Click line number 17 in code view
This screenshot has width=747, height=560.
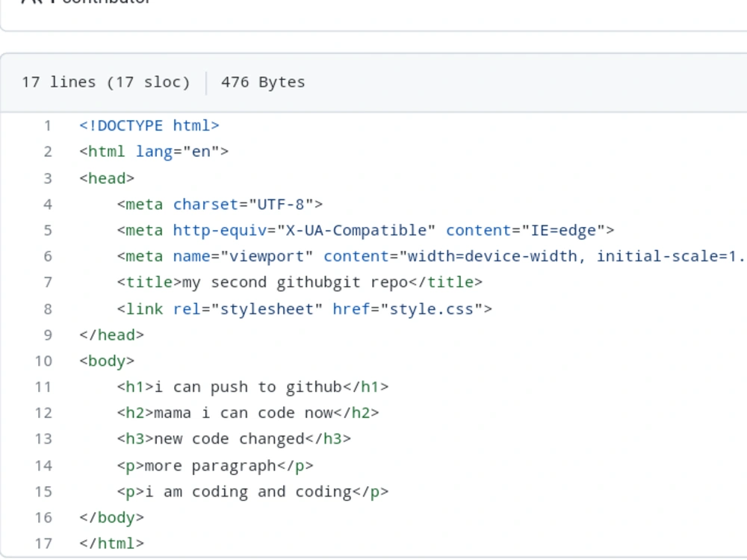[43, 544]
